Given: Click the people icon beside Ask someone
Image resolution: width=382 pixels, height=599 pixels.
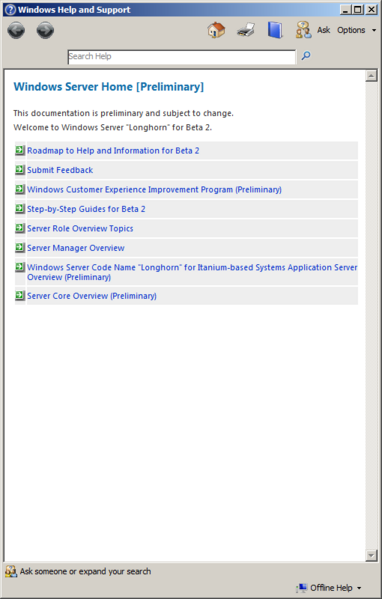Looking at the screenshot, I should (11, 571).
